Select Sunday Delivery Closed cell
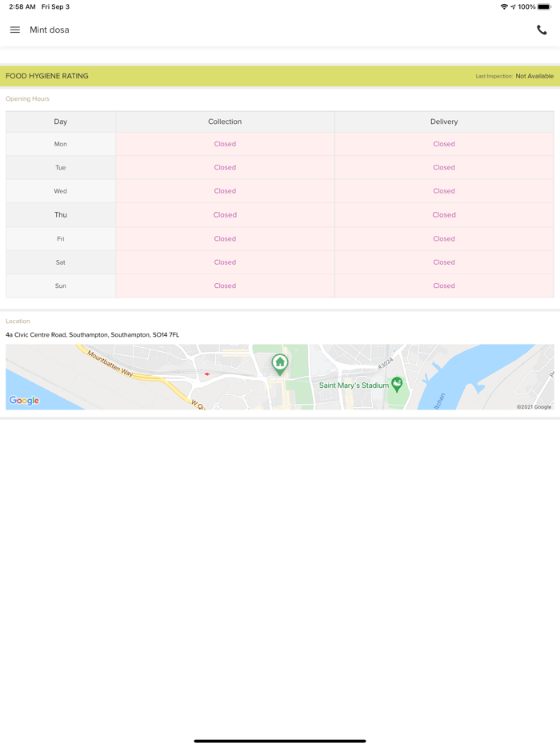560x747 pixels. [444, 286]
